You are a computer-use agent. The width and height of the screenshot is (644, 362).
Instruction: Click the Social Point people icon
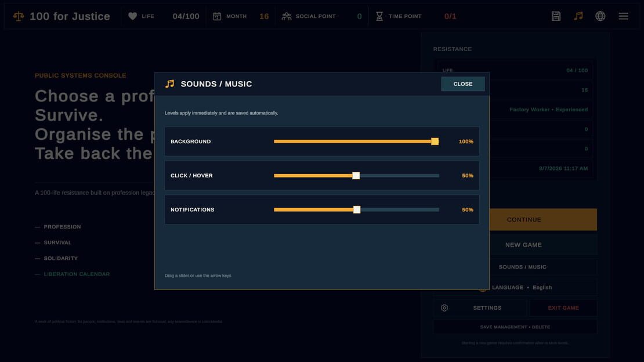click(286, 16)
